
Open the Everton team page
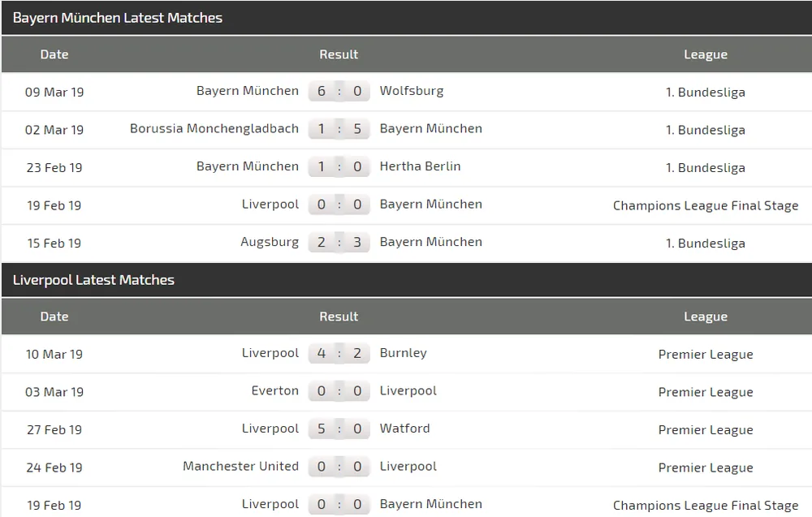[x=274, y=390]
